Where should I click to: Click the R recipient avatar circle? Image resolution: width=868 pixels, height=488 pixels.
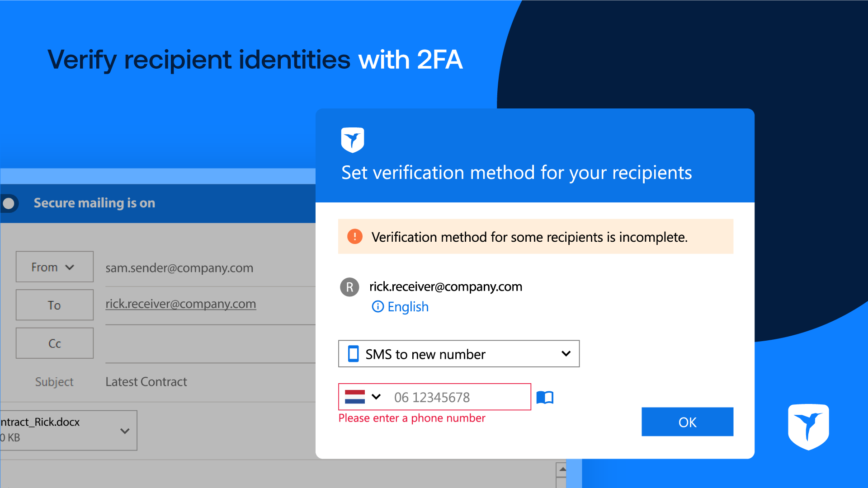(x=349, y=287)
